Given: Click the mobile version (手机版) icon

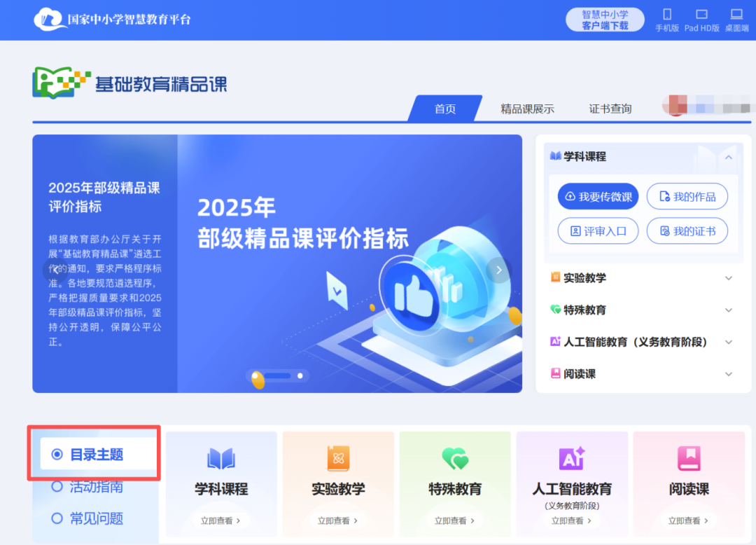Looking at the screenshot, I should point(667,15).
